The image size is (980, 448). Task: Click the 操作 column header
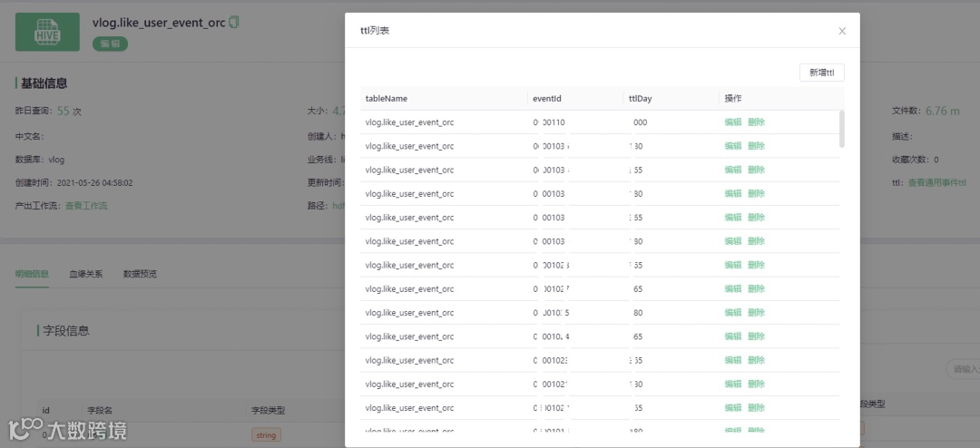(732, 98)
